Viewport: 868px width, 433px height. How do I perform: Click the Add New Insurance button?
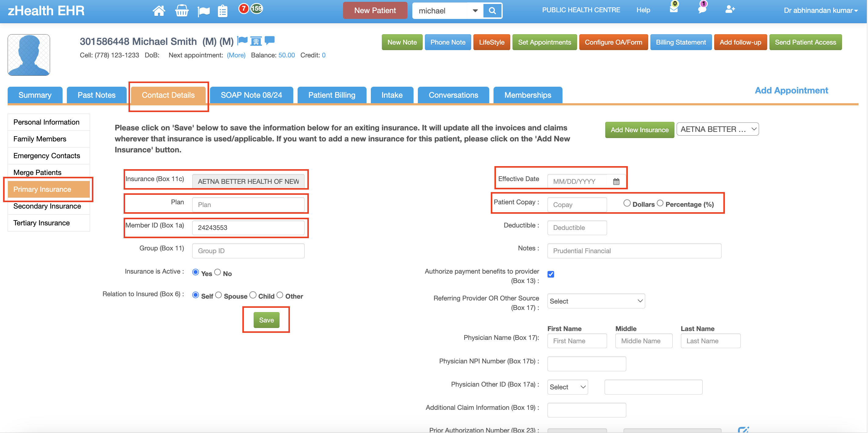point(639,130)
